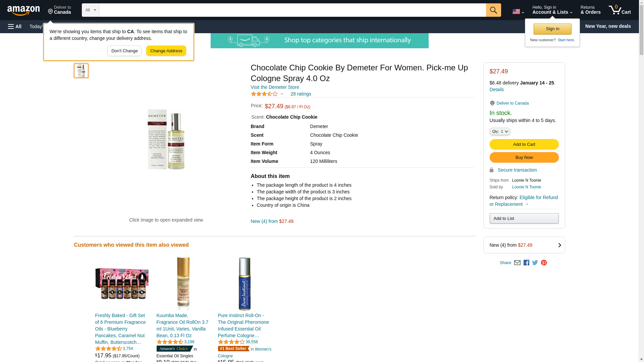Click the Amazon logo

click(23, 10)
